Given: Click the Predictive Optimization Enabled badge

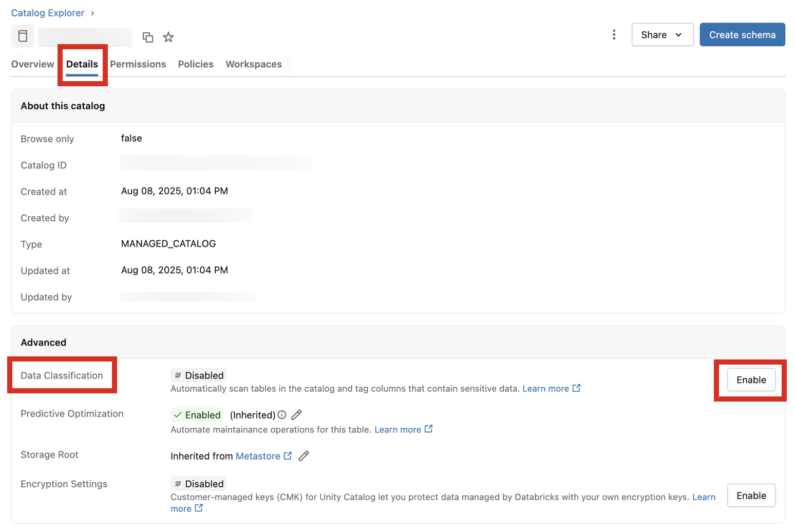Looking at the screenshot, I should pyautogui.click(x=198, y=415).
